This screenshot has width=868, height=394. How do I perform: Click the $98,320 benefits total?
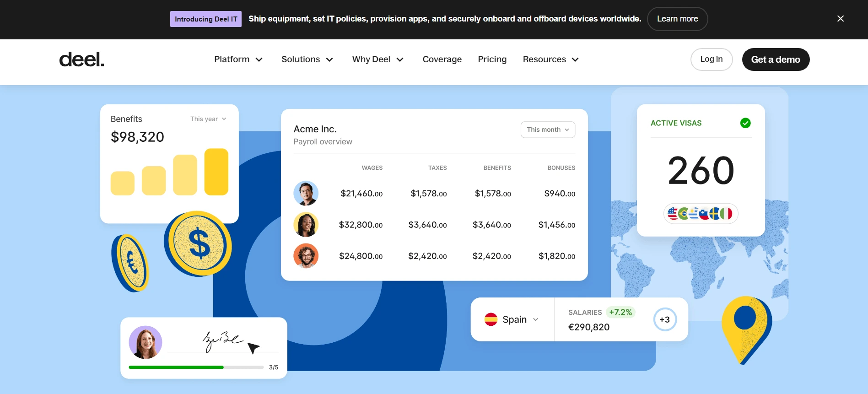tap(137, 137)
